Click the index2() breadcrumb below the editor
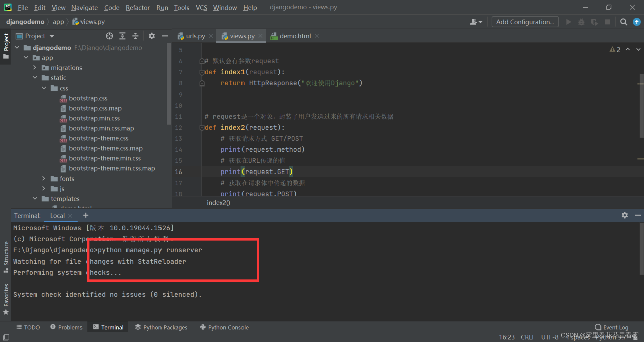Image resolution: width=644 pixels, height=342 pixels. coord(218,203)
